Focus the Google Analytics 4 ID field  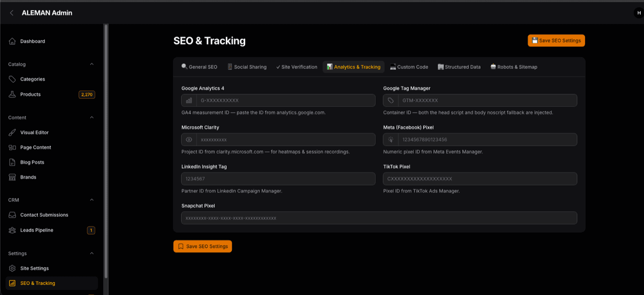pyautogui.click(x=286, y=100)
